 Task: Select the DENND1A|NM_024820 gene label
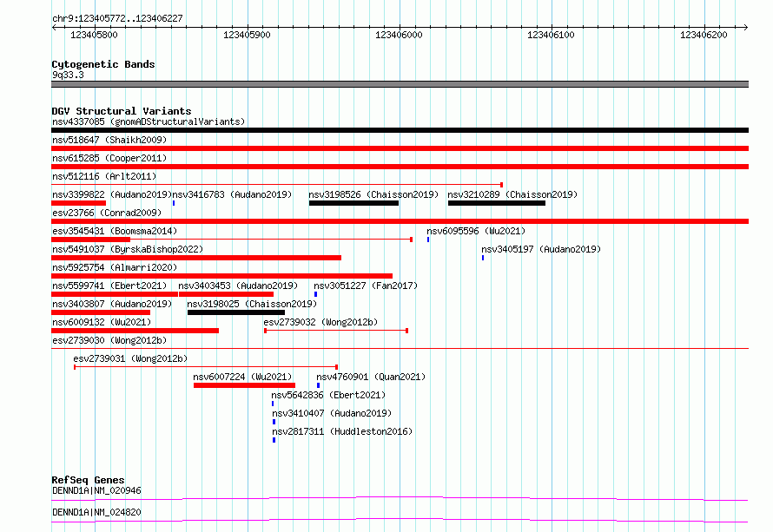point(96,512)
